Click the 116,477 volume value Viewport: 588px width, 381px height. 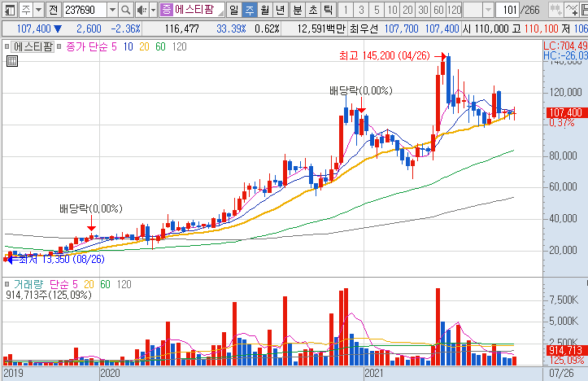point(182,29)
